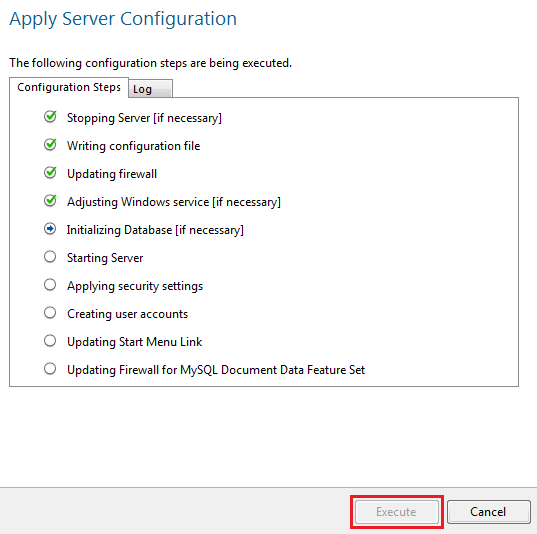Viewport: 537px width, 534px height.
Task: Cancel the server configuration
Action: (x=488, y=512)
